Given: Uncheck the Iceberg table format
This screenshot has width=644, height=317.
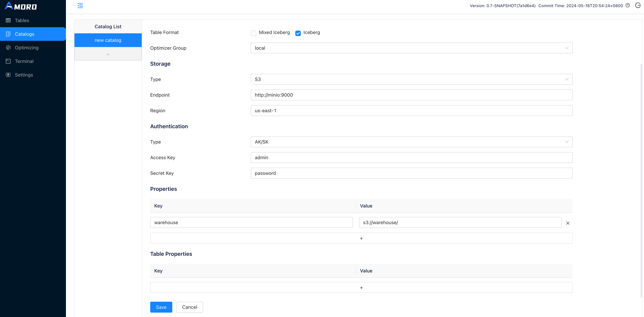Looking at the screenshot, I should 298,33.
